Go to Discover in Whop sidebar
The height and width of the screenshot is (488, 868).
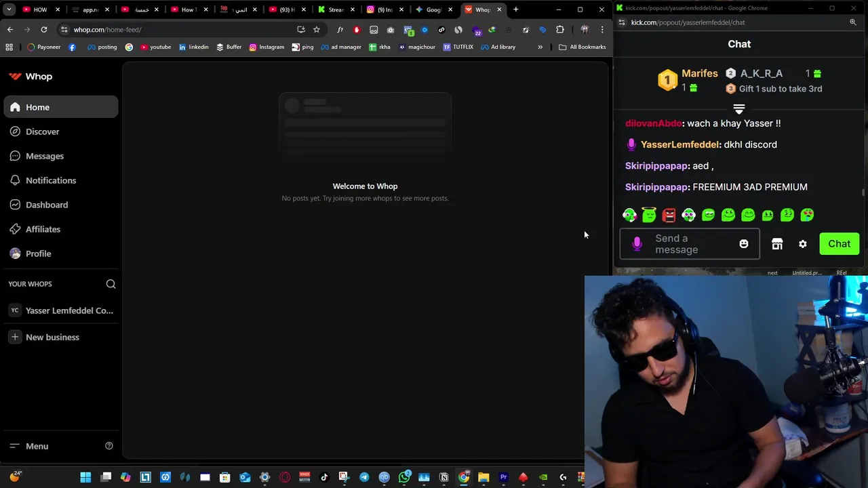61,131
